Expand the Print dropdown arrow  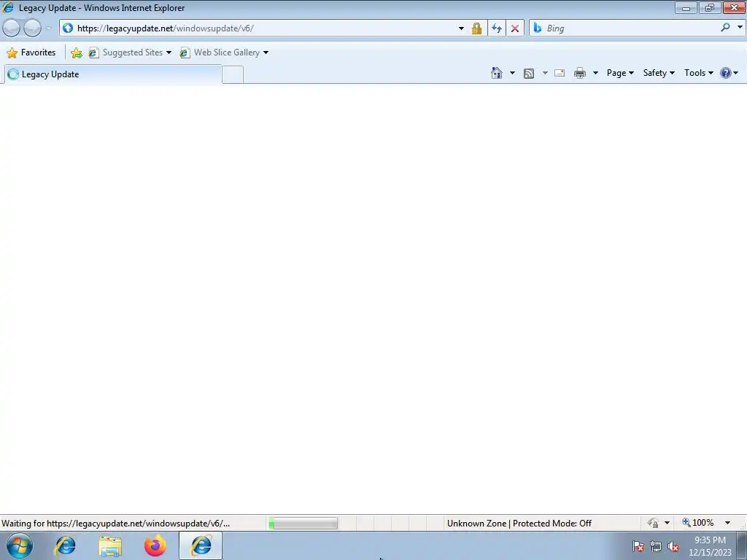click(x=595, y=73)
